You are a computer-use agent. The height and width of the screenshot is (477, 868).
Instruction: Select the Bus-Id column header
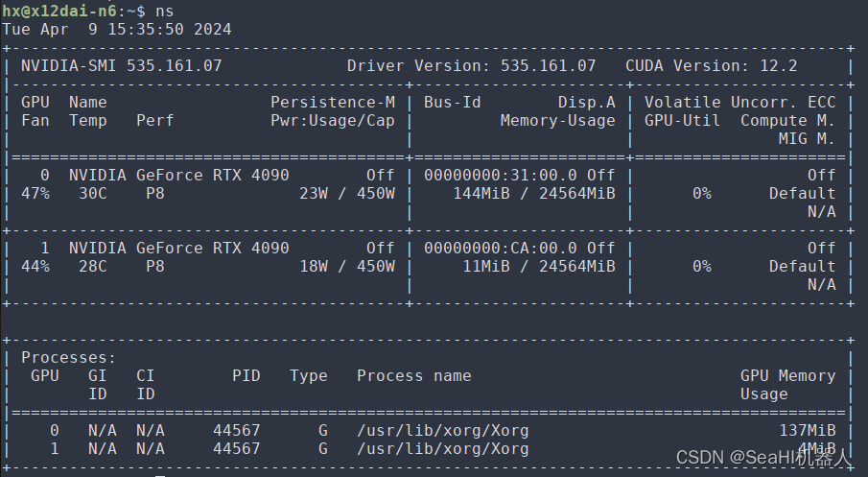[453, 103]
